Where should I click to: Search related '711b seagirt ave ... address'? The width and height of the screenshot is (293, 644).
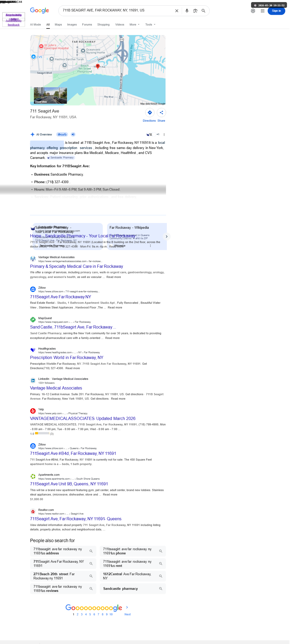click(63, 551)
